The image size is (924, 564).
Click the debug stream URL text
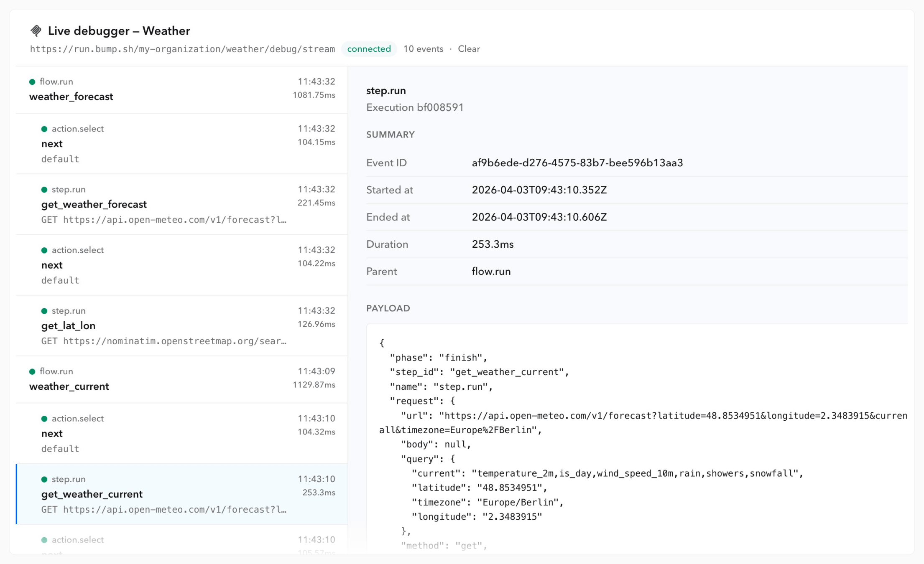click(182, 49)
